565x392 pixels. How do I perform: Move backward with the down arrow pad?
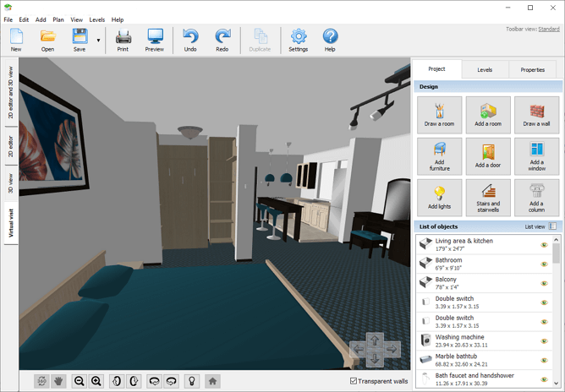point(375,358)
